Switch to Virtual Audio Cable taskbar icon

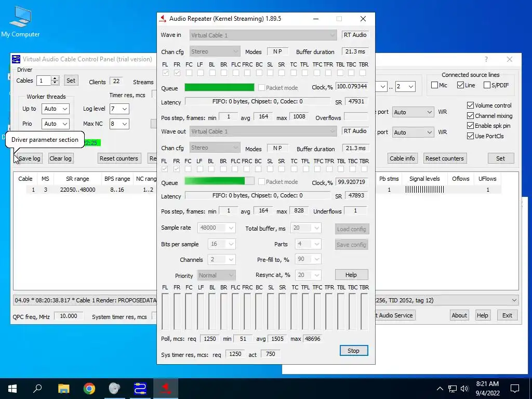[140, 388]
